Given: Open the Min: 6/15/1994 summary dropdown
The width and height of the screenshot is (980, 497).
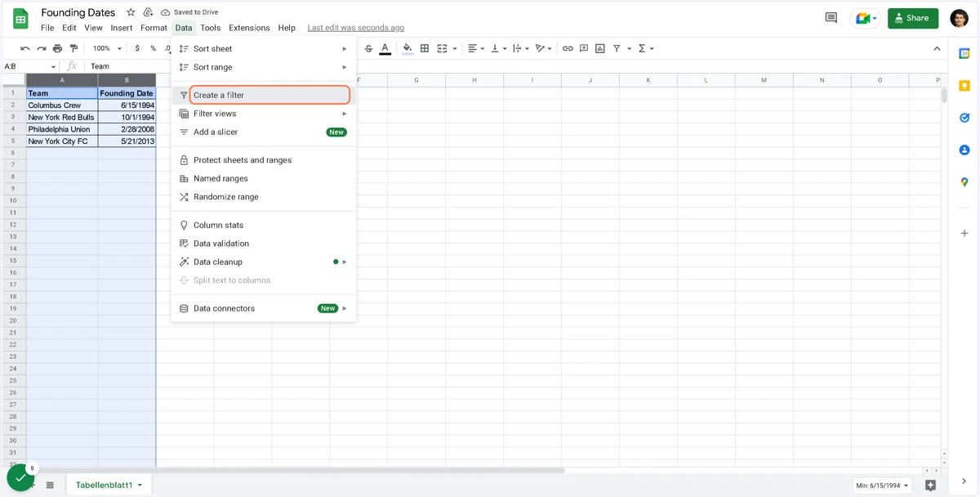Looking at the screenshot, I should pos(883,486).
